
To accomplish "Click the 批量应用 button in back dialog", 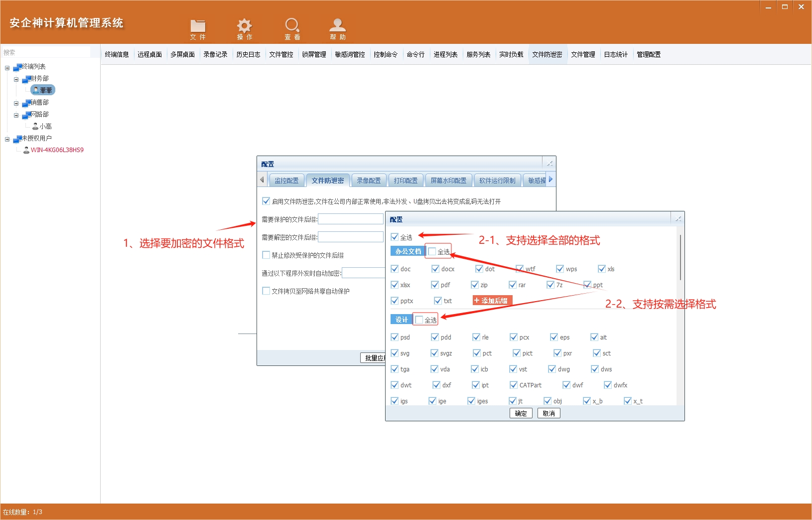I will coord(373,358).
